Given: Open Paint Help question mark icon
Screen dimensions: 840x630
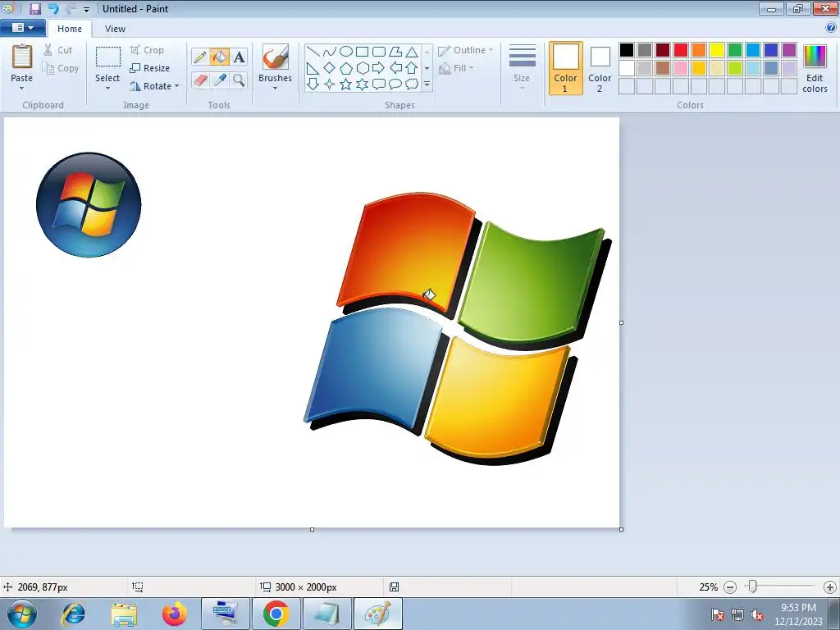Looking at the screenshot, I should coord(831,27).
